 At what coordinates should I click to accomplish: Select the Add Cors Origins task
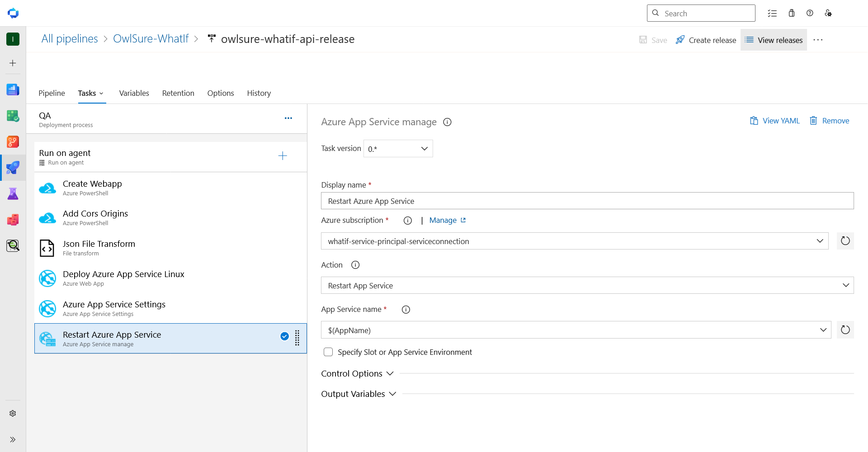point(170,218)
